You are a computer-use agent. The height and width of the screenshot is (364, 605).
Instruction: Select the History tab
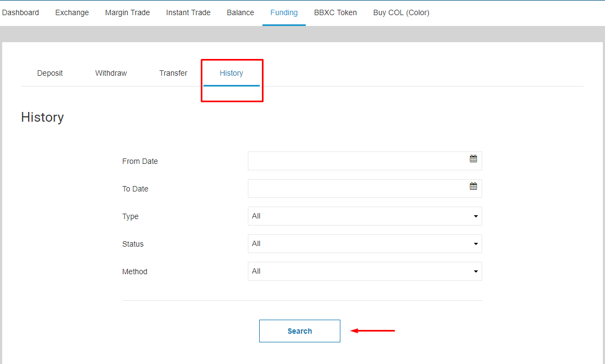(x=231, y=74)
